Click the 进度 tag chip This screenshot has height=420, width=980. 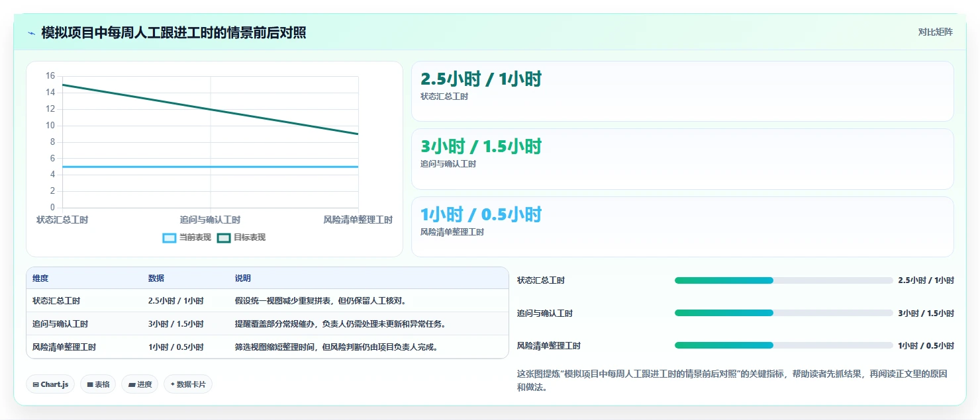tap(140, 384)
